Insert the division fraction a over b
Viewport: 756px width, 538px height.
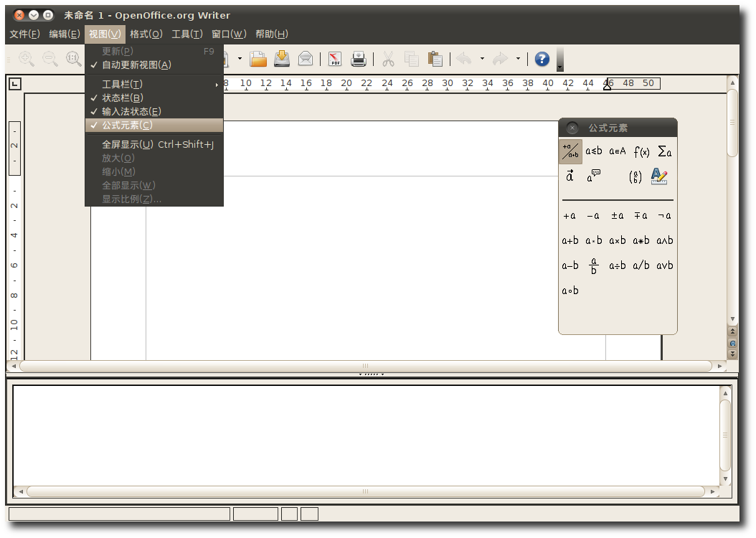click(x=594, y=266)
